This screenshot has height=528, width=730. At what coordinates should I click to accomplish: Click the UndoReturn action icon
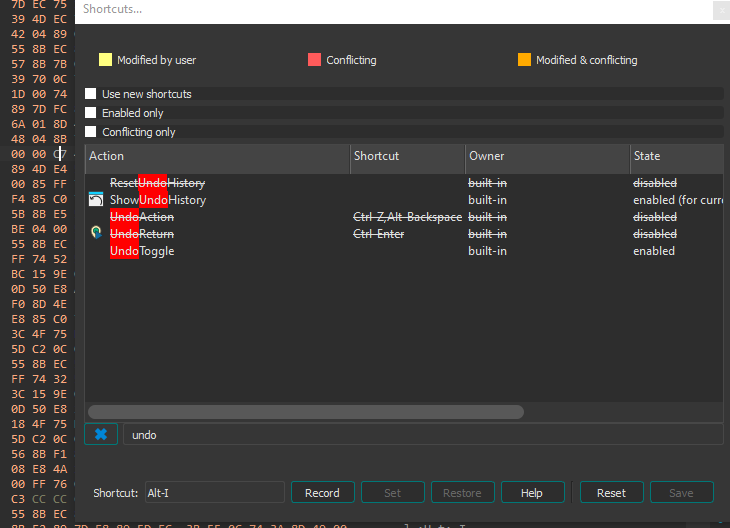click(x=96, y=233)
